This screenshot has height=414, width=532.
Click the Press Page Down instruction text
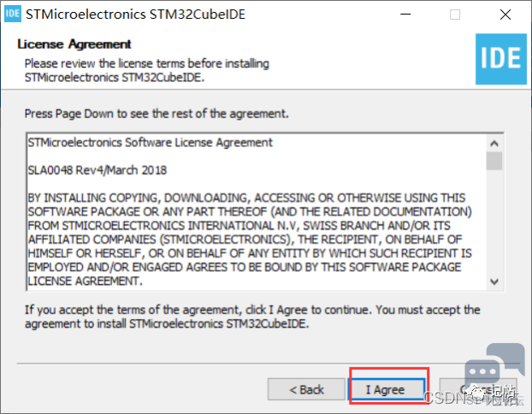pyautogui.click(x=157, y=114)
